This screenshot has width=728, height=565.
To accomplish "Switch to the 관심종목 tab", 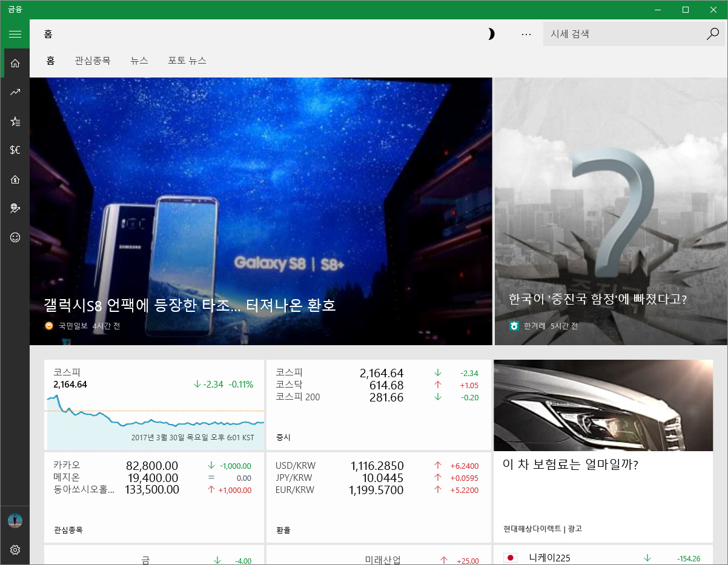I will click(93, 61).
